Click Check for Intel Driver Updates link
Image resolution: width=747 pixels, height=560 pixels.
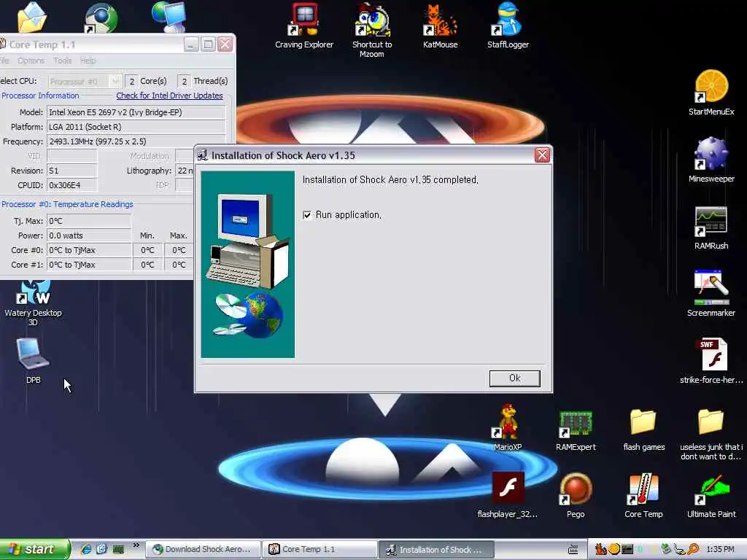[x=169, y=96]
